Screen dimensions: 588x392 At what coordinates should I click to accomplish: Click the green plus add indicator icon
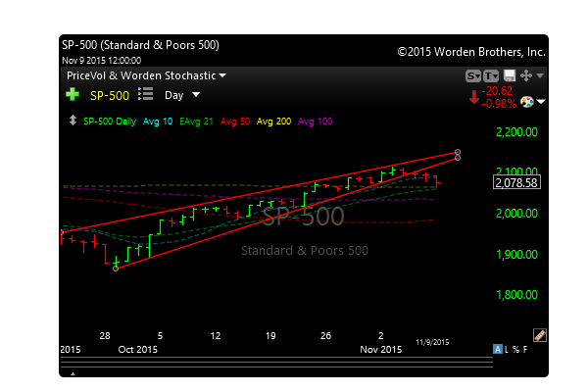(x=73, y=94)
